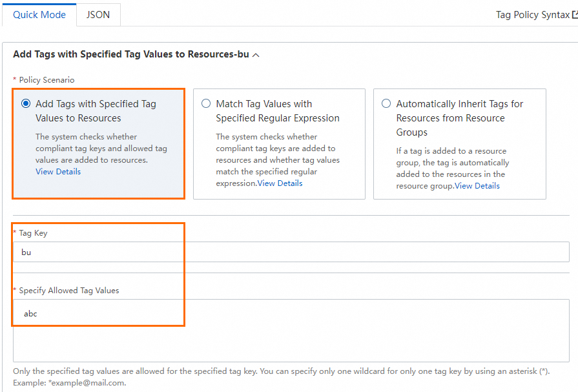578x392 pixels.
Task: Open View Details in the first scenario card
Action: click(x=58, y=171)
